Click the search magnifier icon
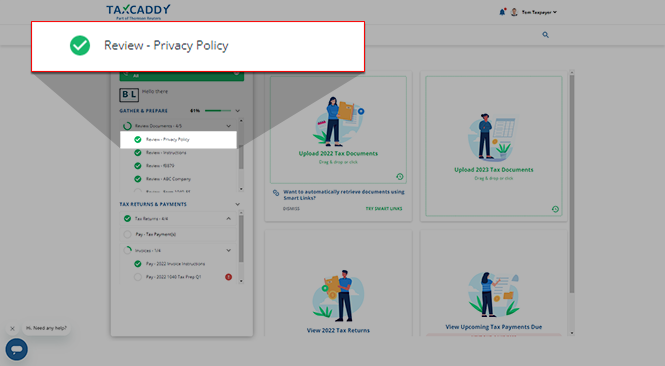This screenshot has height=366, width=665. (545, 35)
